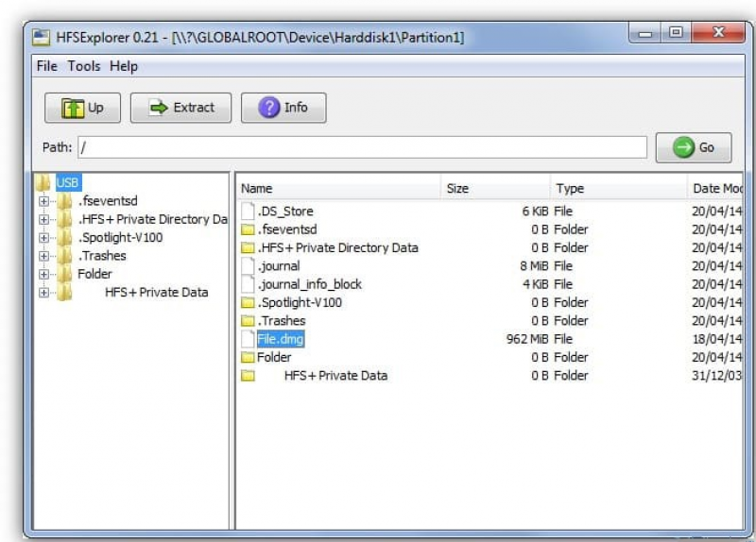
Task: Select the USB root in tree
Action: click(68, 182)
